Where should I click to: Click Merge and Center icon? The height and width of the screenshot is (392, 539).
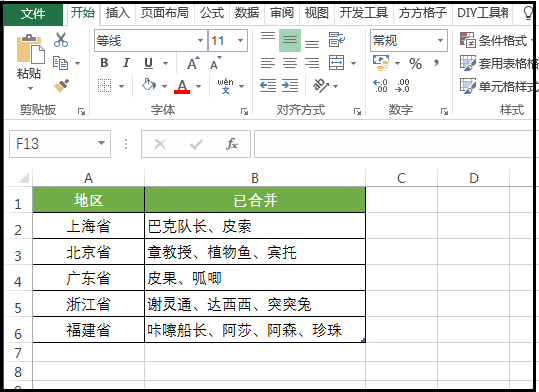pyautogui.click(x=336, y=63)
